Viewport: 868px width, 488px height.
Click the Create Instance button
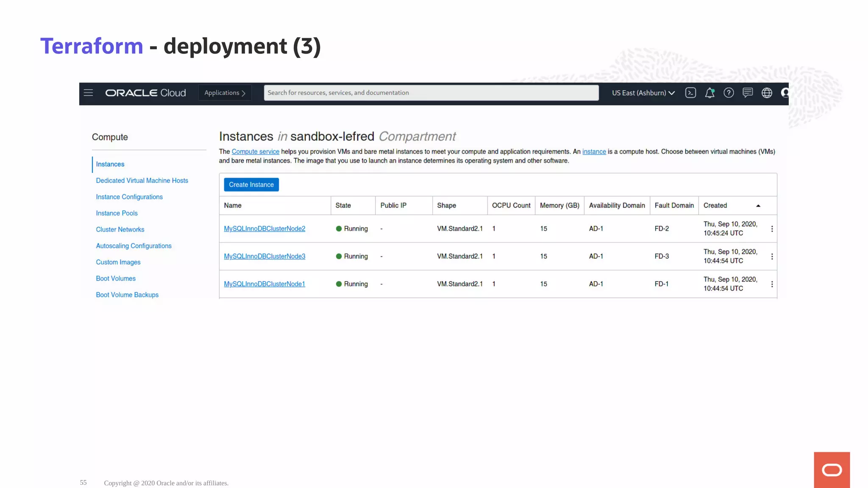click(x=251, y=185)
